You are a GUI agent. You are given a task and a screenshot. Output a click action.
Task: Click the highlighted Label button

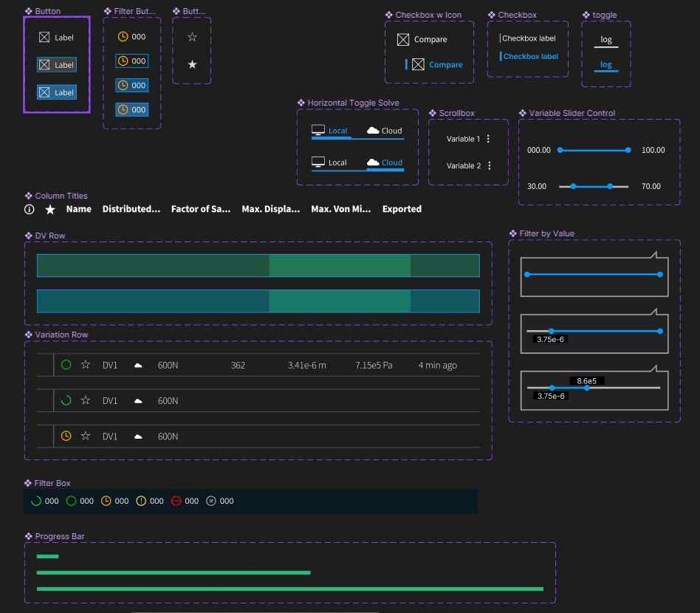point(57,65)
